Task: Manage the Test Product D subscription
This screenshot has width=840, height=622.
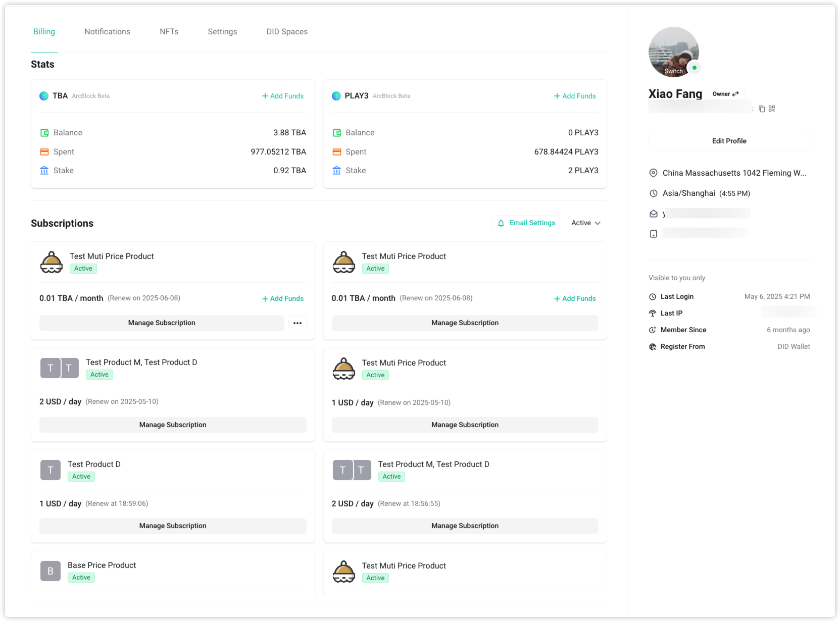Action: pos(173,526)
